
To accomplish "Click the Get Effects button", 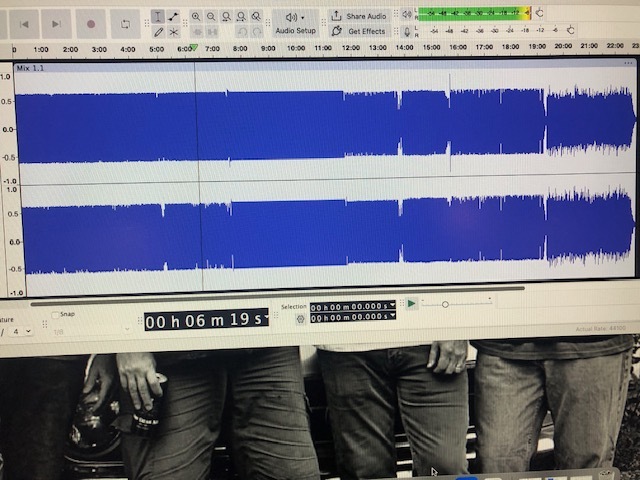I will click(x=359, y=31).
